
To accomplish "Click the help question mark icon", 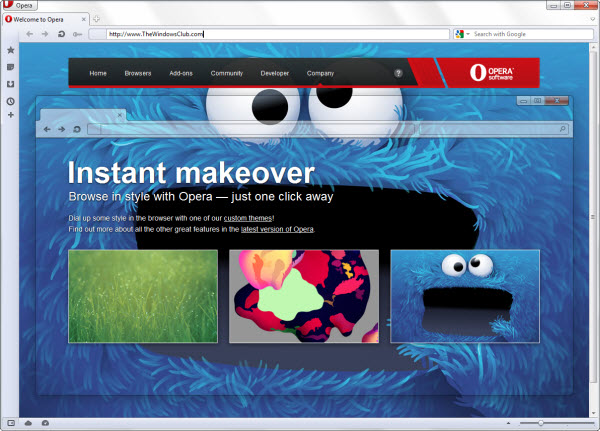I will pyautogui.click(x=398, y=73).
